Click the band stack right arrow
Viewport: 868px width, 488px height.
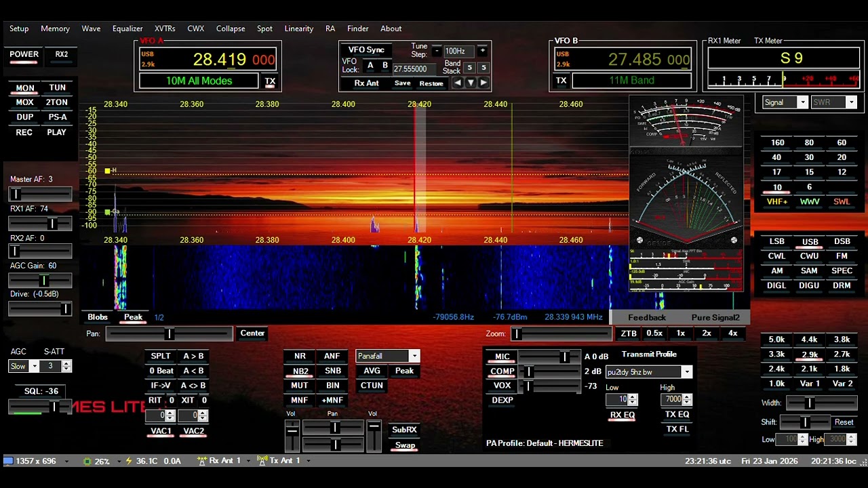click(484, 83)
